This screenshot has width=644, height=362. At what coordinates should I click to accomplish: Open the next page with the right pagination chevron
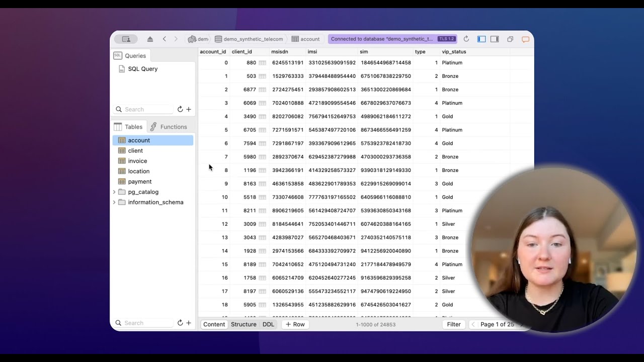click(522, 324)
